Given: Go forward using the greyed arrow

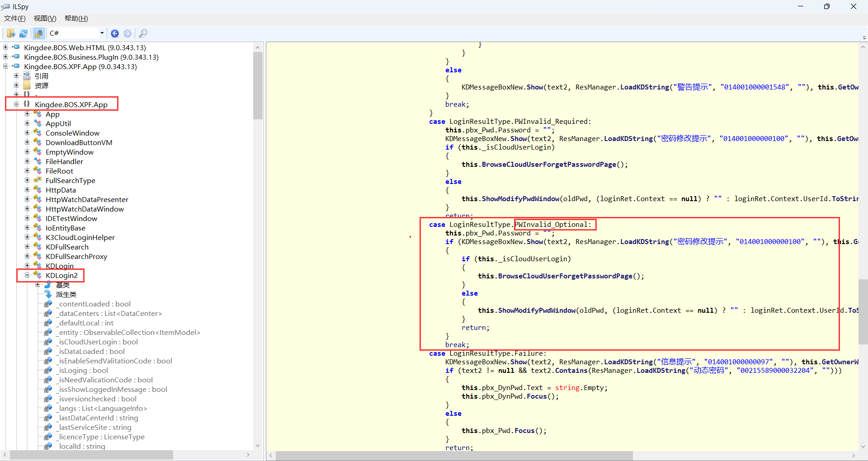Looking at the screenshot, I should [x=127, y=33].
